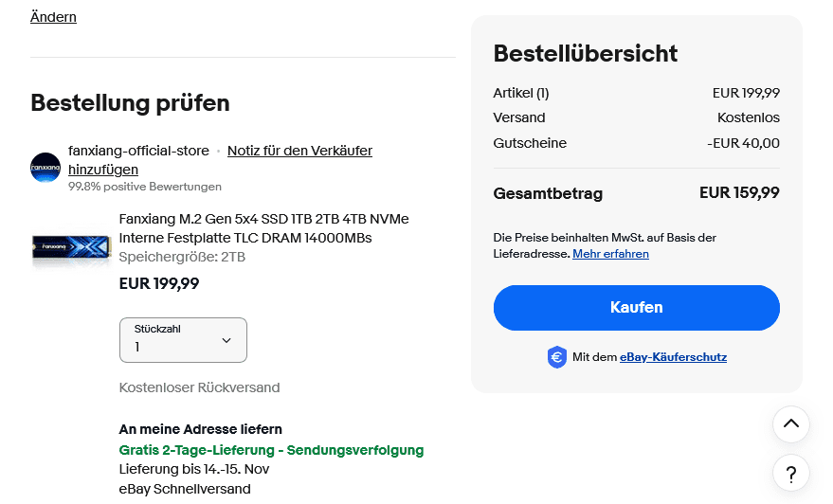The width and height of the screenshot is (833, 504).
Task: Click the Gutscheine discount -EUR 40,00
Action: 743,143
